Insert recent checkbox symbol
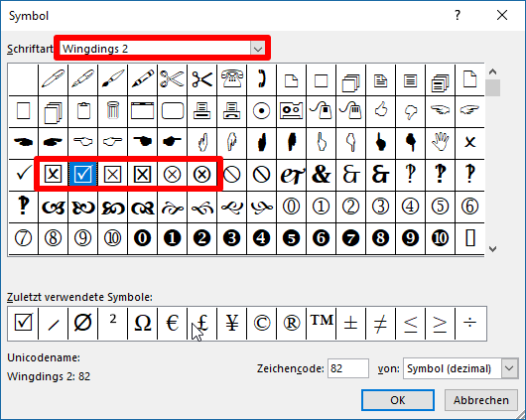The width and height of the screenshot is (526, 420). click(23, 323)
